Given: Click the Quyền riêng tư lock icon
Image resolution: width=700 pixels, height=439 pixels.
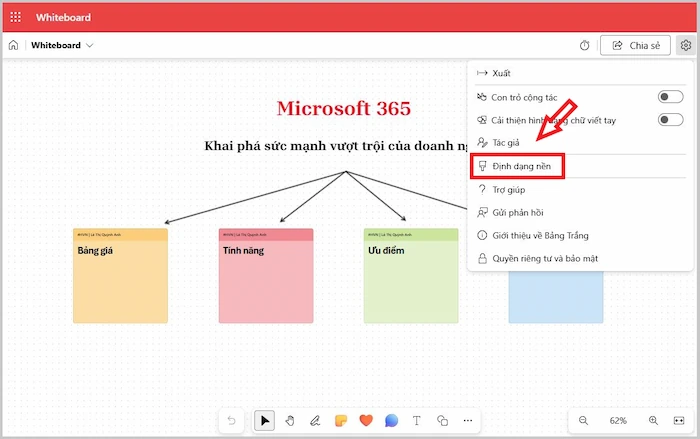Looking at the screenshot, I should coord(482,258).
